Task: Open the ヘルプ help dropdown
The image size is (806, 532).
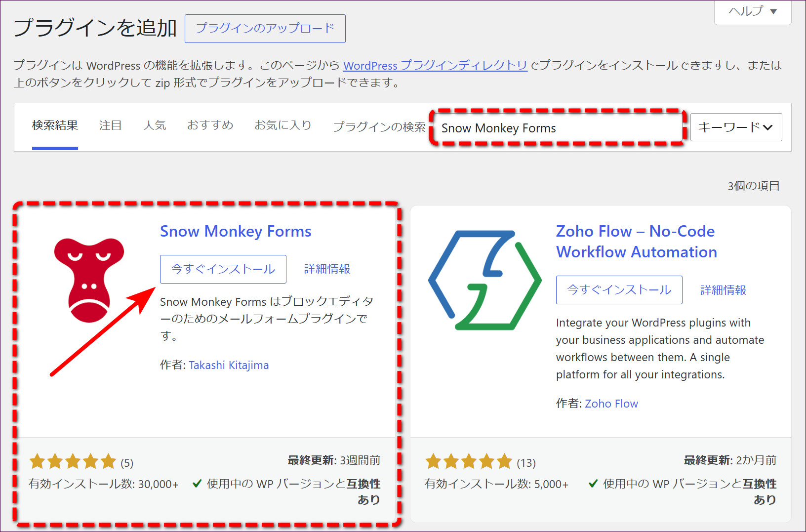Action: coord(753,11)
